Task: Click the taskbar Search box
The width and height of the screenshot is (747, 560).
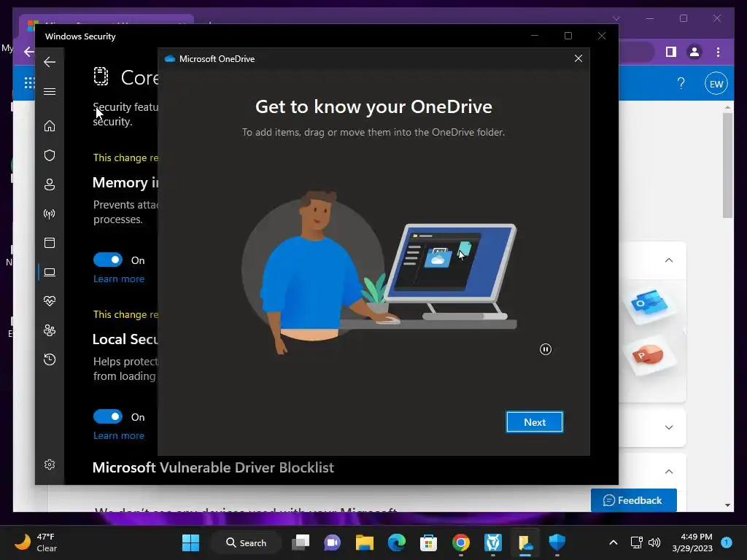Action: (247, 542)
